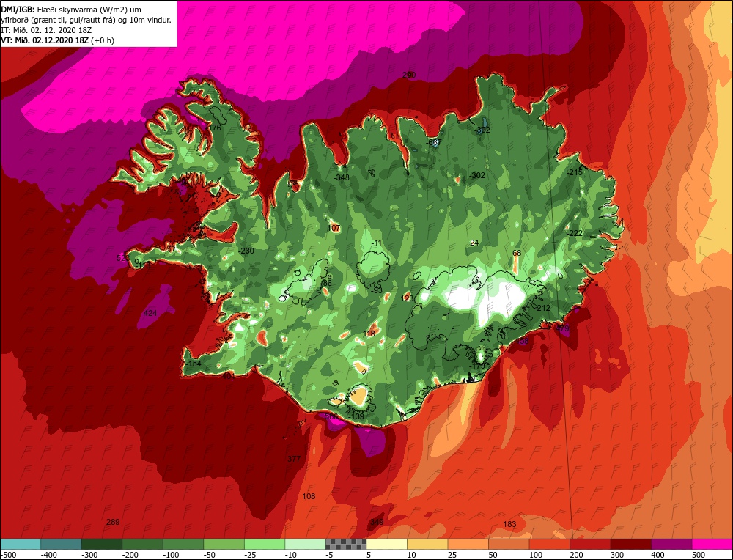Viewport: 733px width, 560px height.
Task: Click the '-392' map value
Action: pyautogui.click(x=482, y=130)
